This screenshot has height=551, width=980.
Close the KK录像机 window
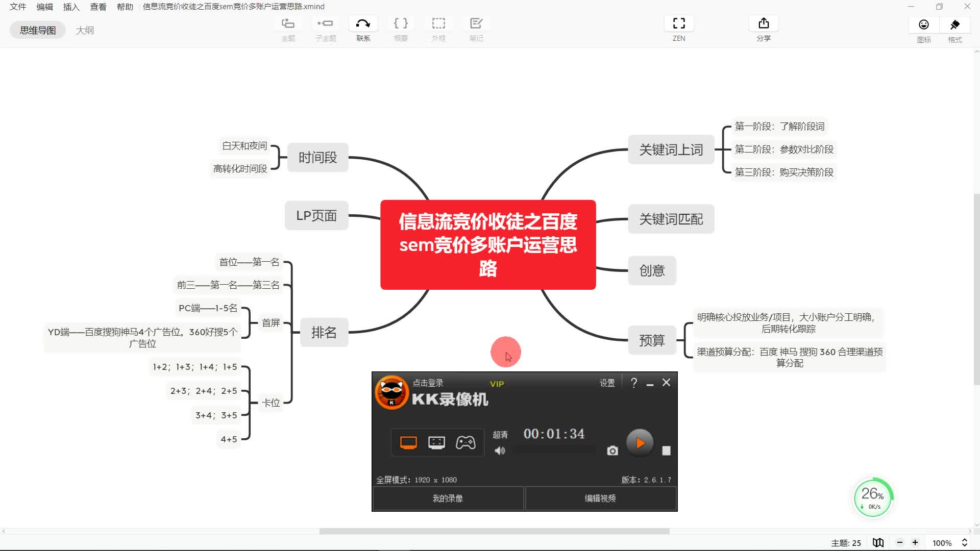666,383
